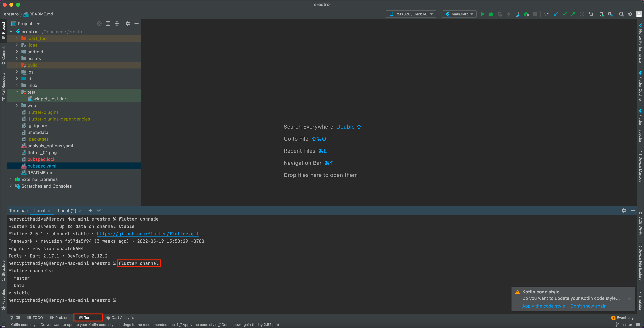The image size is (644, 328).
Task: Open terminal tabs chevron dropdown
Action: tap(99, 210)
